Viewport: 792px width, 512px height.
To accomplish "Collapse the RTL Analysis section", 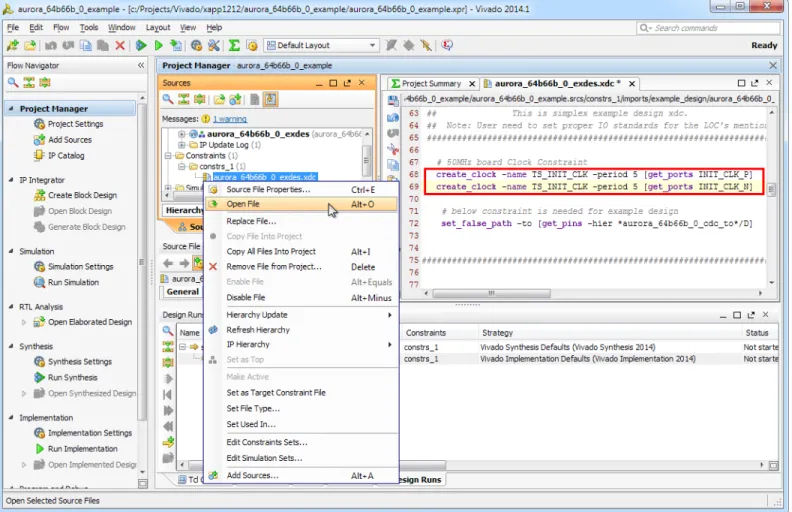I will pyautogui.click(x=11, y=306).
